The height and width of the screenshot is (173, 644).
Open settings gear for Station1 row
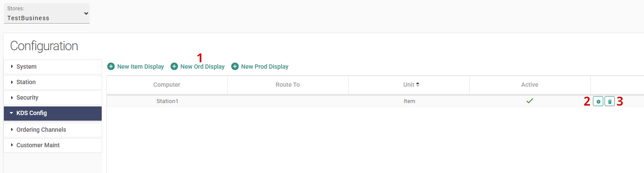(598, 101)
